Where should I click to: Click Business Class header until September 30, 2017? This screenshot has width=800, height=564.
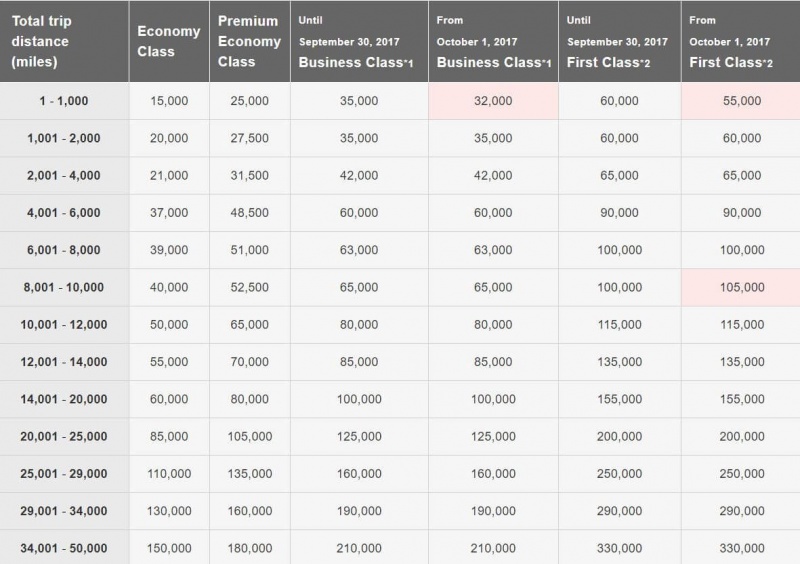click(359, 41)
